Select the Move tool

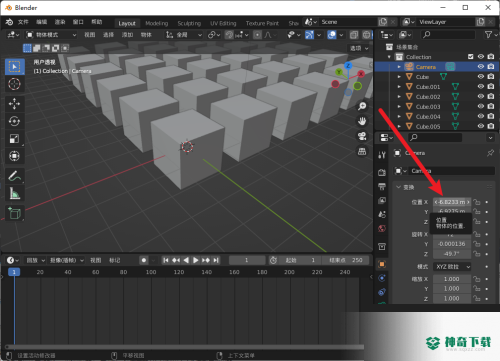14,104
